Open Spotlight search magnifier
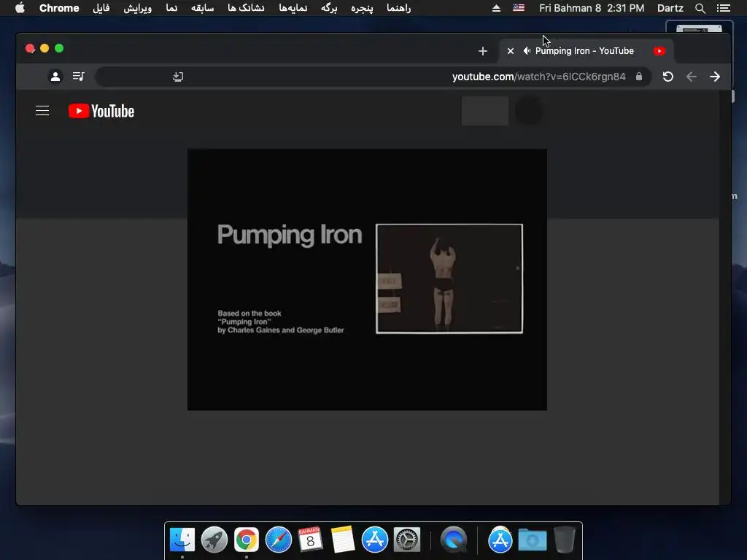Viewport: 747px width, 560px height. coord(700,8)
